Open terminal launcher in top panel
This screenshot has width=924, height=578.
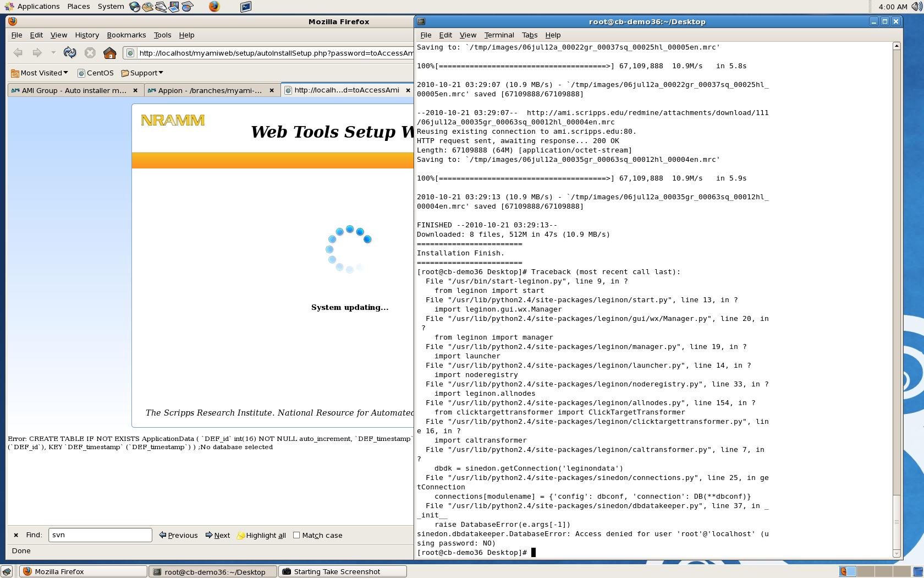point(246,7)
